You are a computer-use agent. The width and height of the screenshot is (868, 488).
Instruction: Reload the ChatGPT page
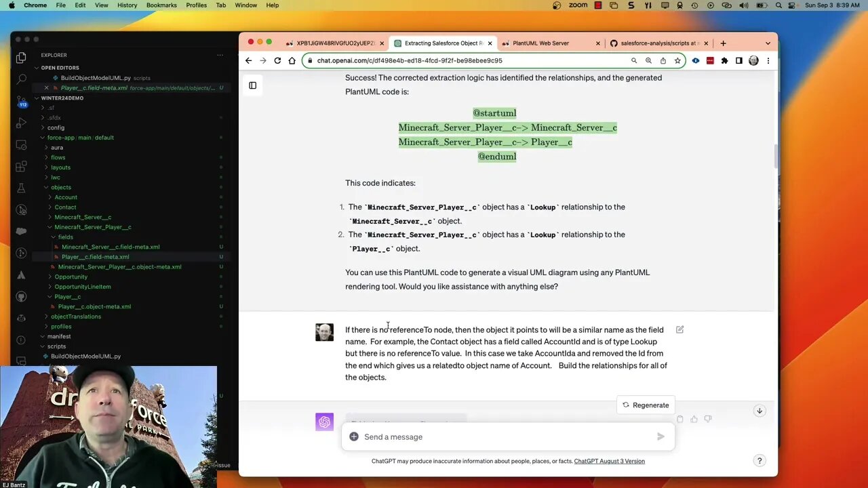(277, 60)
